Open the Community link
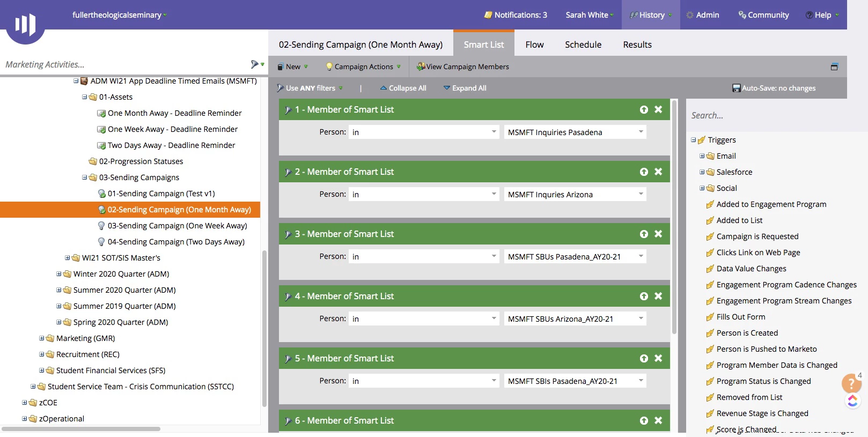 [763, 15]
